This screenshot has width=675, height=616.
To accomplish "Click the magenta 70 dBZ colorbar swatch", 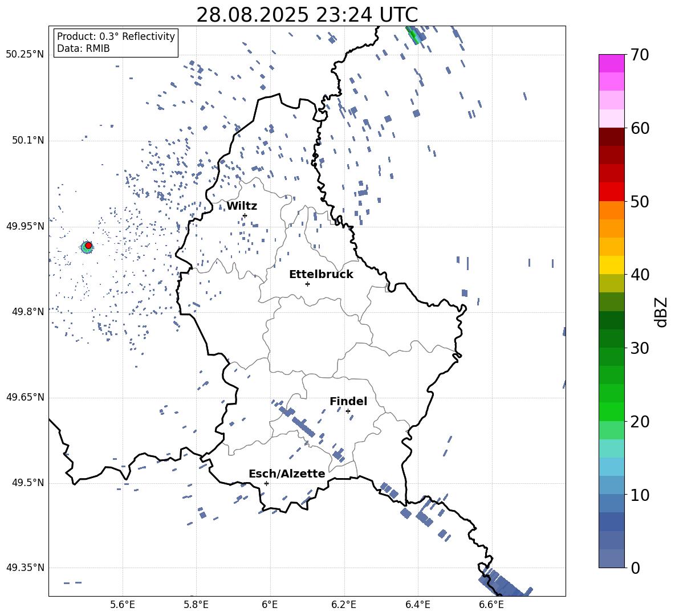I will click(x=611, y=63).
